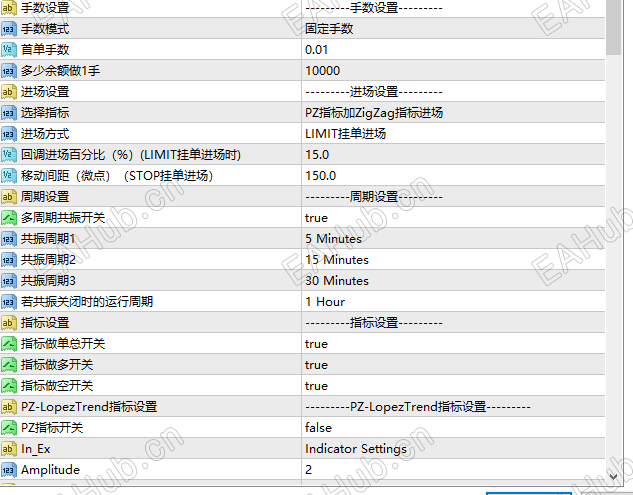This screenshot has width=633, height=495.
Task: Select the 首单手数 parameter name
Action: pyautogui.click(x=45, y=50)
